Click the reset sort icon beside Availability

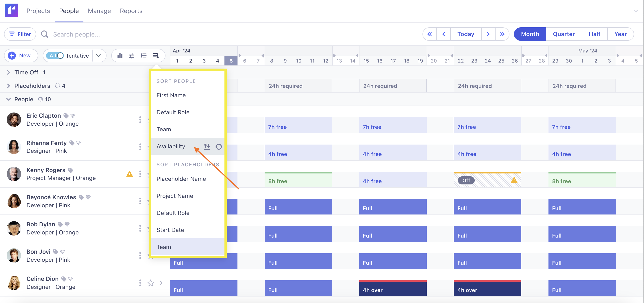pos(218,147)
